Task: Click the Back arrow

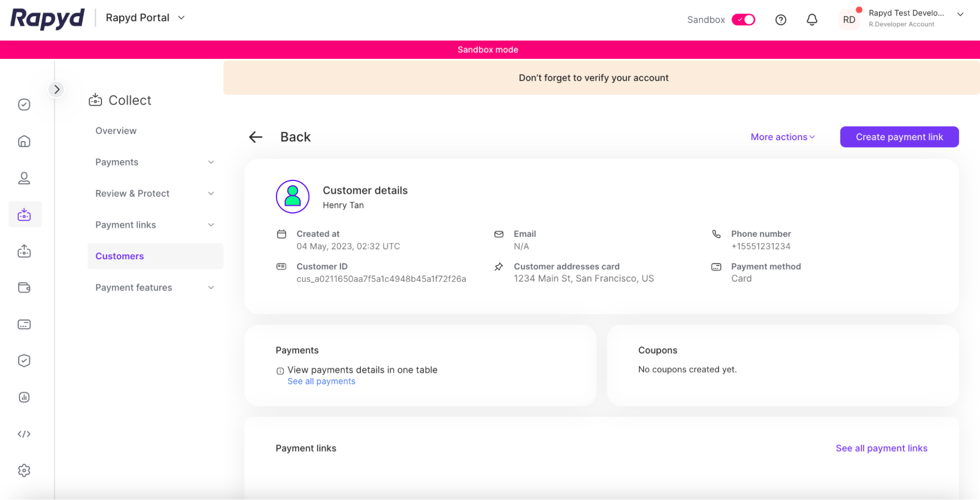Action: pyautogui.click(x=256, y=137)
